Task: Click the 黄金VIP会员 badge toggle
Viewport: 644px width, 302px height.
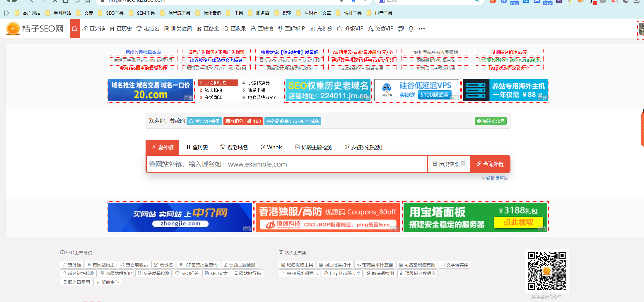Action: pos(204,121)
